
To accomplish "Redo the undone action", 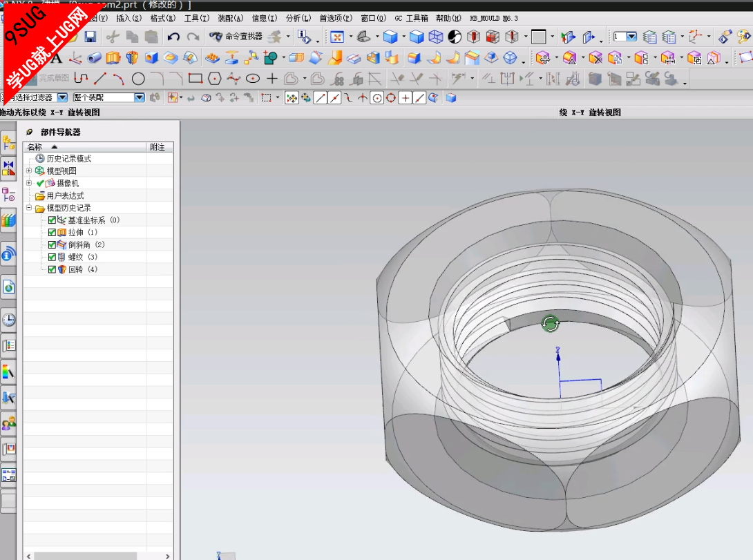I will pyautogui.click(x=193, y=37).
